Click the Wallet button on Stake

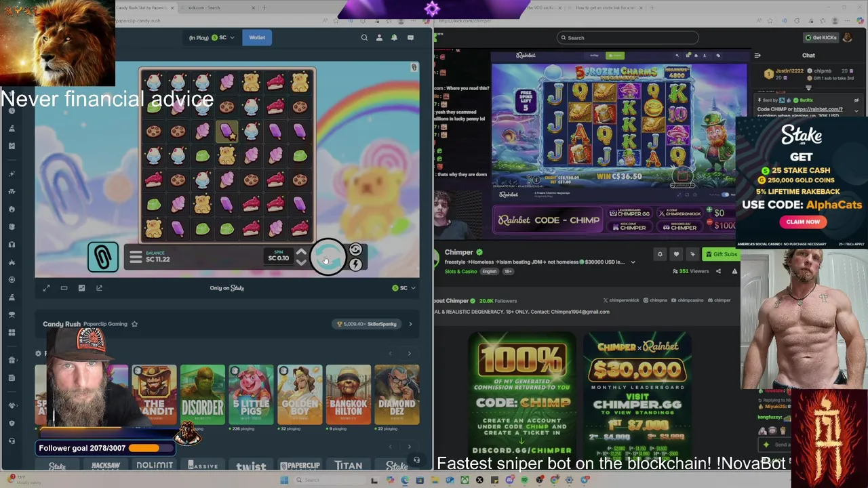(257, 38)
